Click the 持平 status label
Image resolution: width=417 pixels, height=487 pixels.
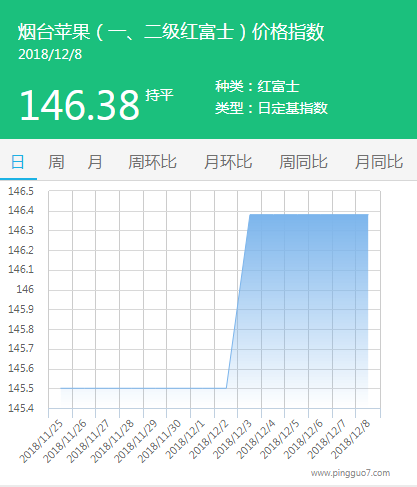[159, 95]
